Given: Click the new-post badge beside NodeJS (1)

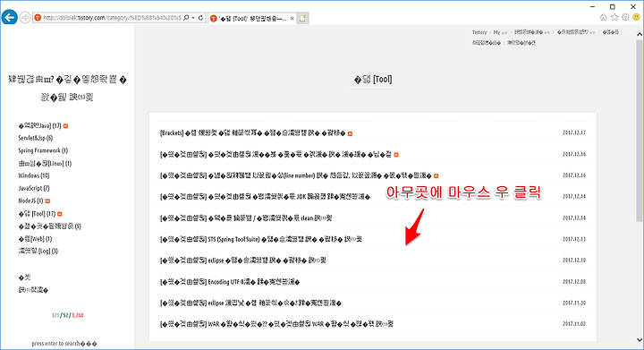Looking at the screenshot, I should (x=47, y=201).
